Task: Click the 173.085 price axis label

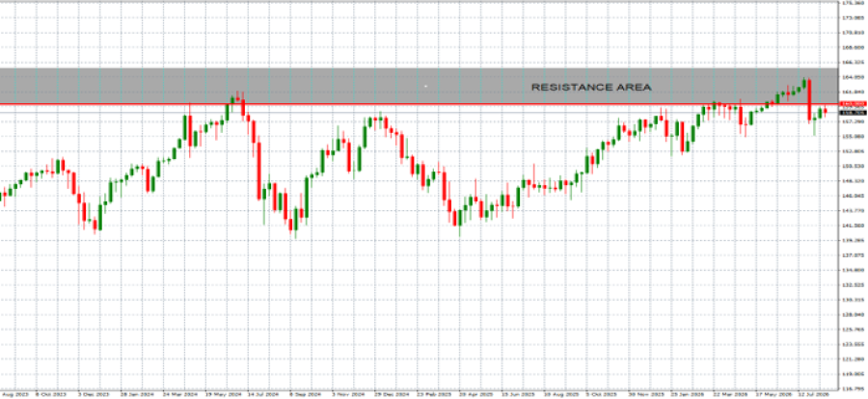Action: tap(854, 17)
